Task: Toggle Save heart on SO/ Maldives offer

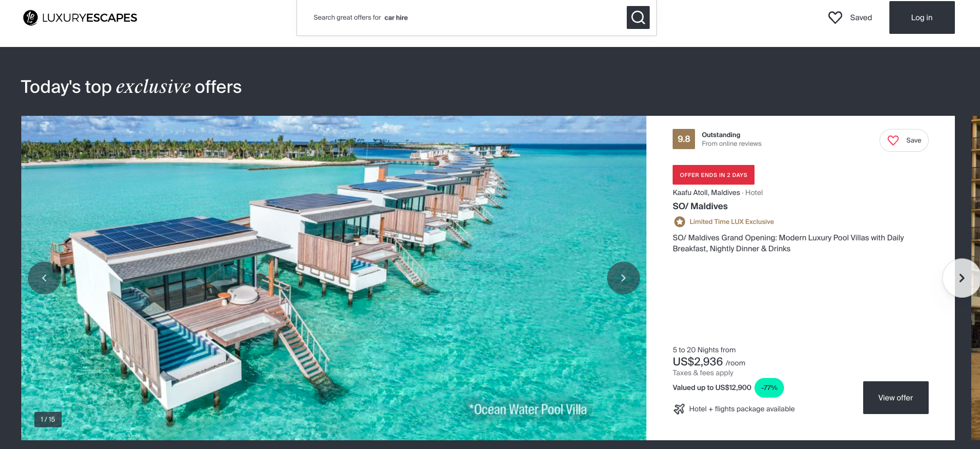Action: point(904,140)
